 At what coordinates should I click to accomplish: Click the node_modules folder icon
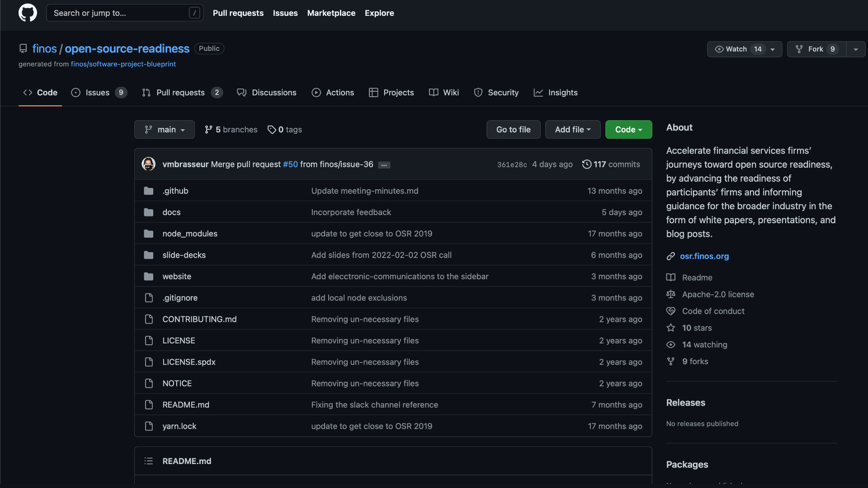[x=148, y=234]
